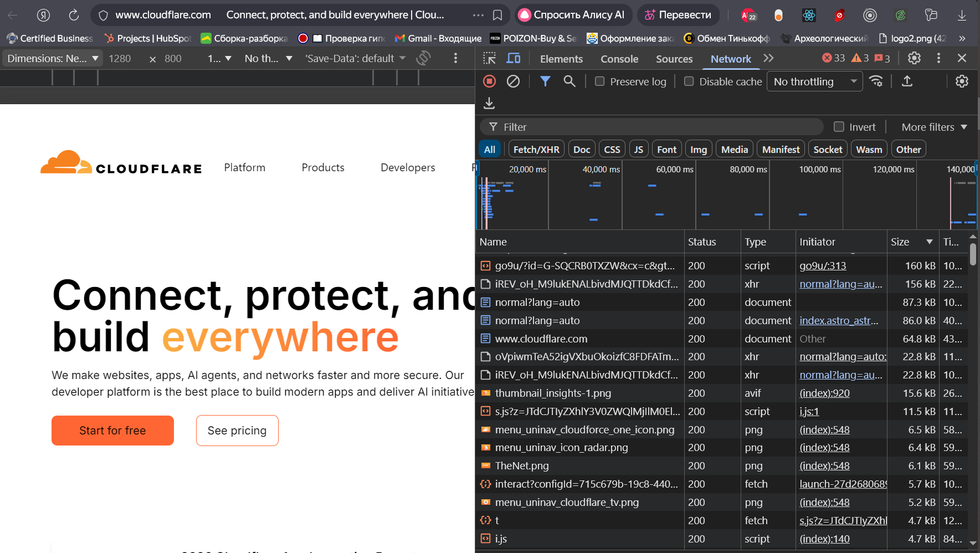Enable the Preserve log checkbox
Image resolution: width=980 pixels, height=553 pixels.
(x=599, y=81)
